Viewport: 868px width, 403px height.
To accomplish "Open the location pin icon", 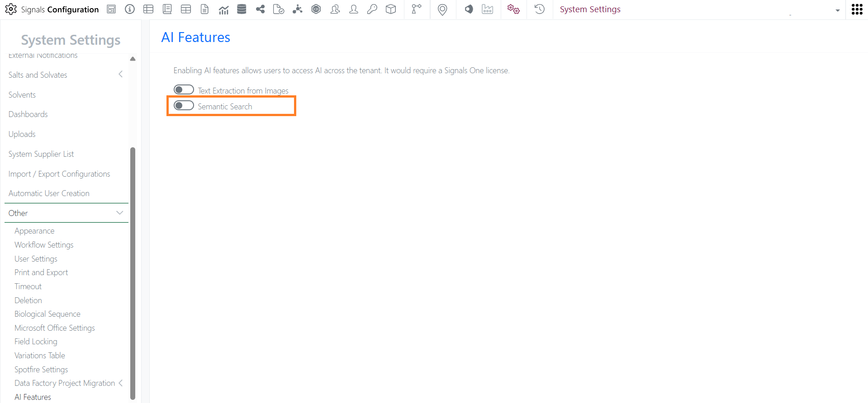I will 442,9.
